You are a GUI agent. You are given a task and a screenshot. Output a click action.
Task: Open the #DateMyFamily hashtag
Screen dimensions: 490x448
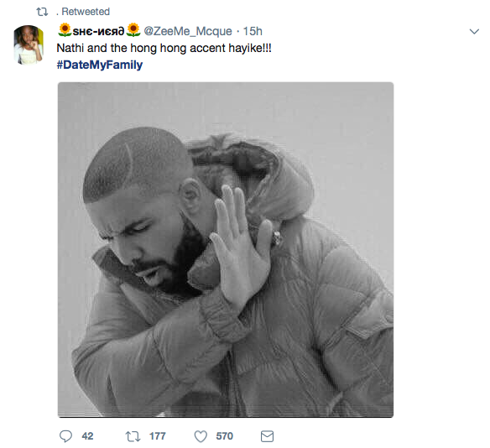tap(100, 65)
